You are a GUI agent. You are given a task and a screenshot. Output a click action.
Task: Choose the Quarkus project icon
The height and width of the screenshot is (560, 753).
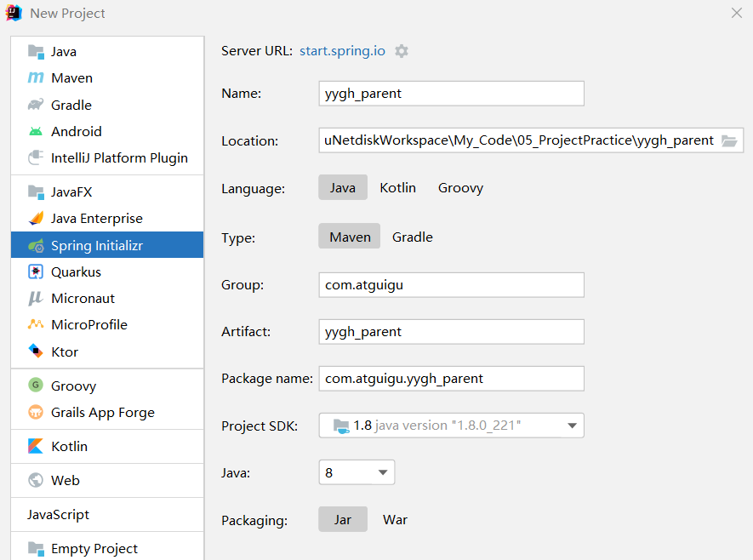pyautogui.click(x=36, y=271)
